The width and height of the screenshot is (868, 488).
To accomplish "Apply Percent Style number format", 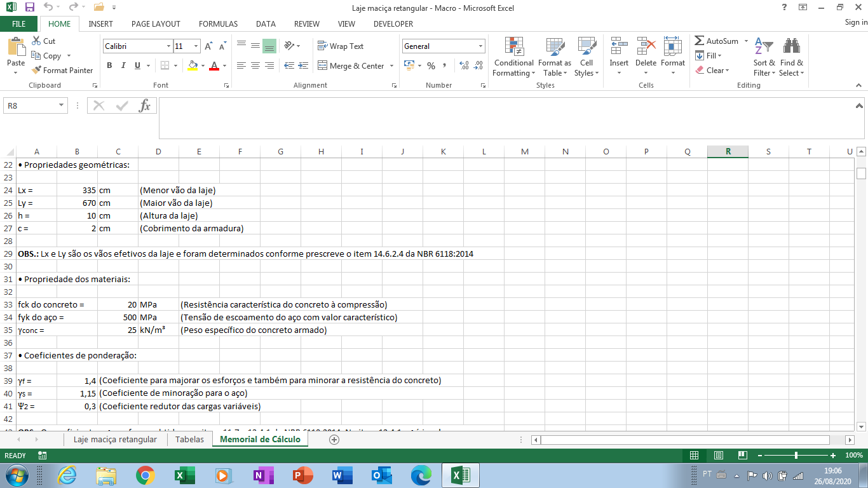I will pyautogui.click(x=431, y=65).
